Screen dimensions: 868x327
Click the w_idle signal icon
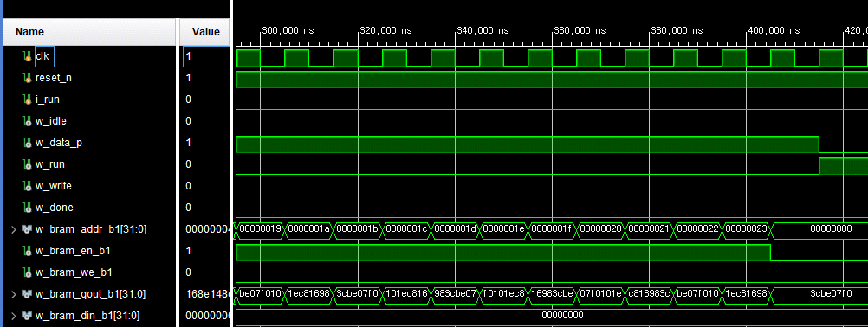27,121
